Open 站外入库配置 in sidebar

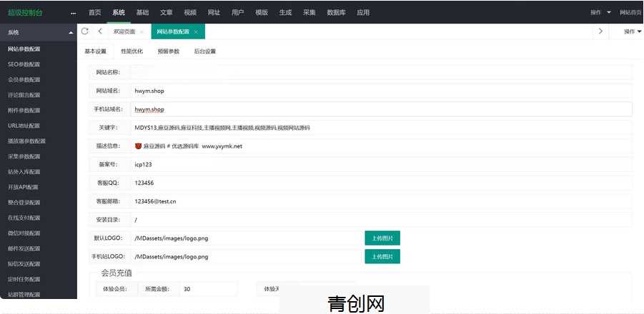point(24,172)
